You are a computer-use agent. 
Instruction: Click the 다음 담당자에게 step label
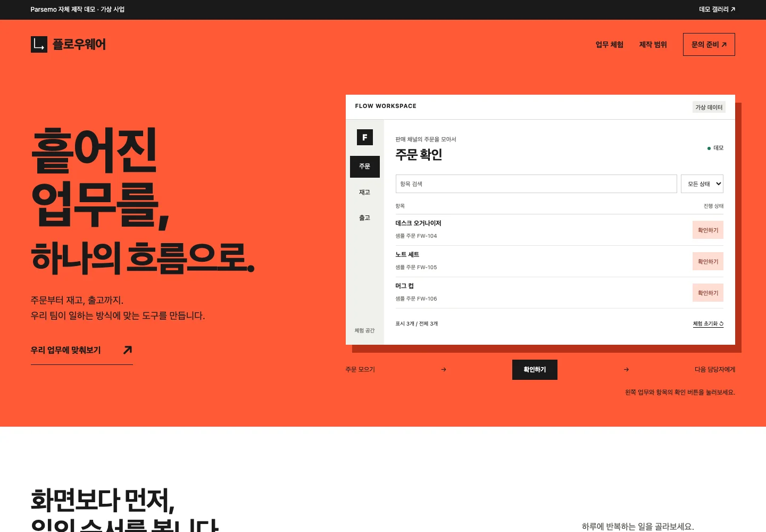pyautogui.click(x=715, y=369)
